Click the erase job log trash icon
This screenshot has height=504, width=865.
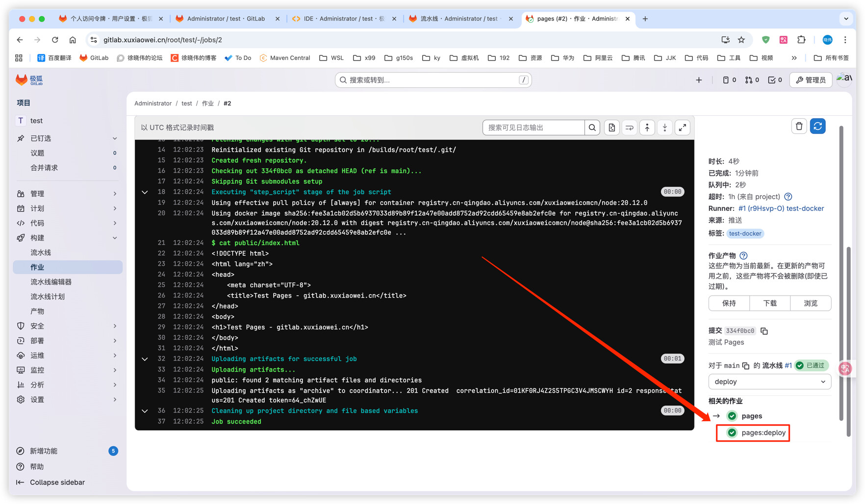799,126
